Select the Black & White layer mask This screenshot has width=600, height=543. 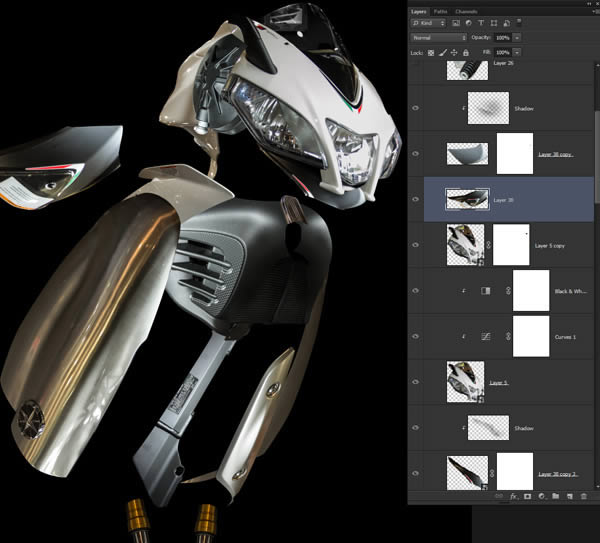click(531, 291)
